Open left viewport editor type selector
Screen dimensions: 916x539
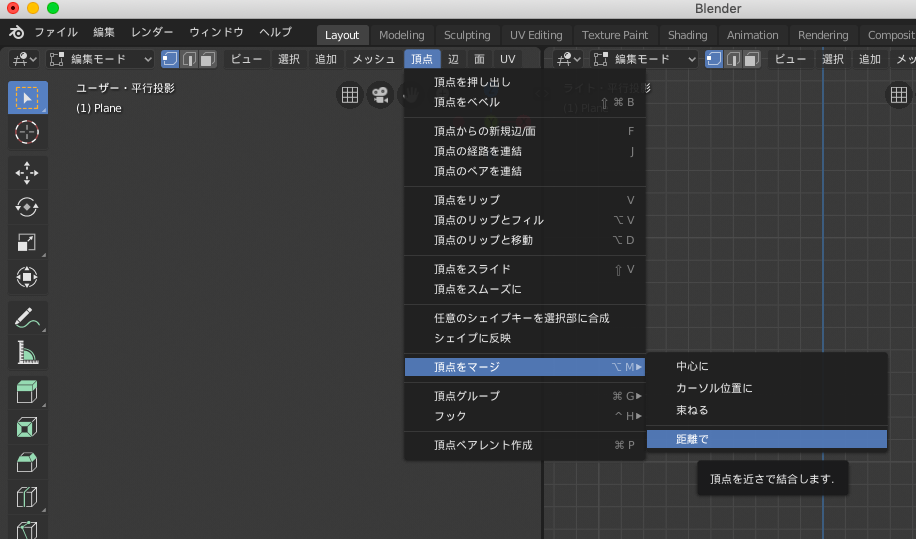tap(25, 59)
